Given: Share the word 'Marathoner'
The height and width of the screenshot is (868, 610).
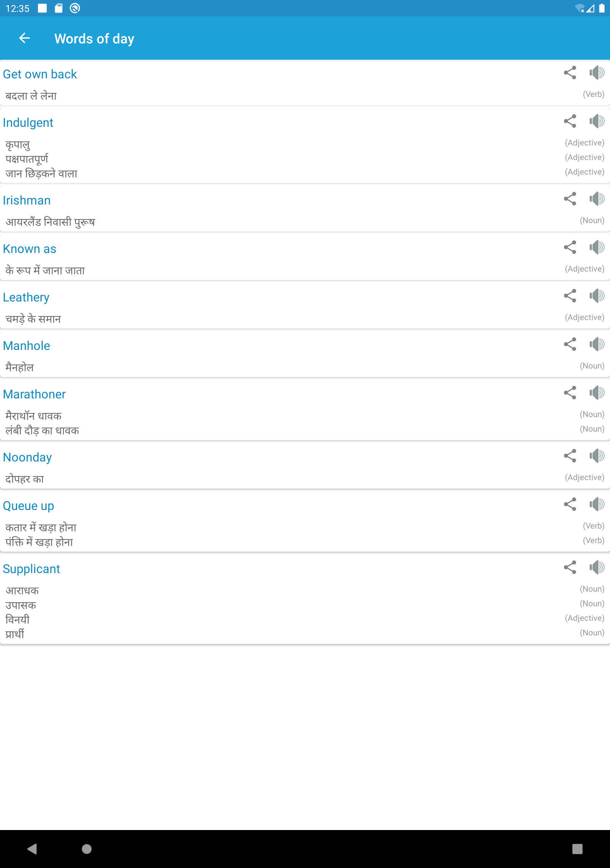Looking at the screenshot, I should click(570, 393).
